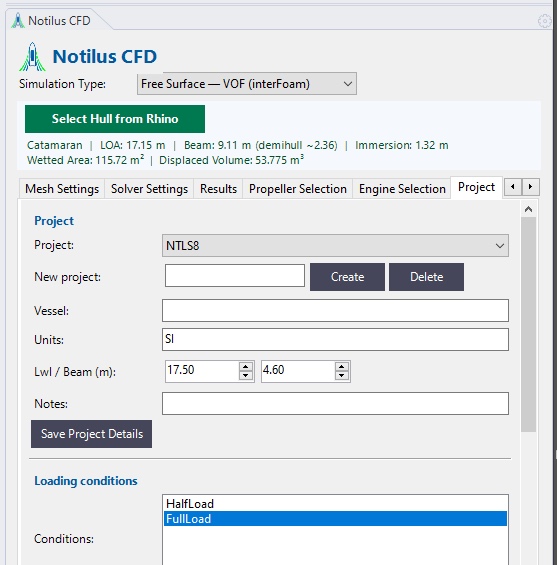Screen dimensions: 557x565
Task: Open the panel settings gear icon
Action: click(x=544, y=21)
